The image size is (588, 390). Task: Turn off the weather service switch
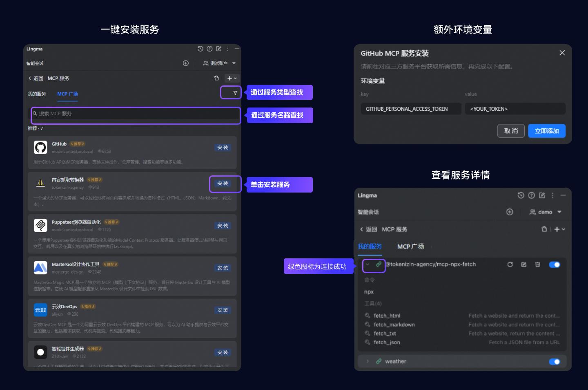coord(555,361)
